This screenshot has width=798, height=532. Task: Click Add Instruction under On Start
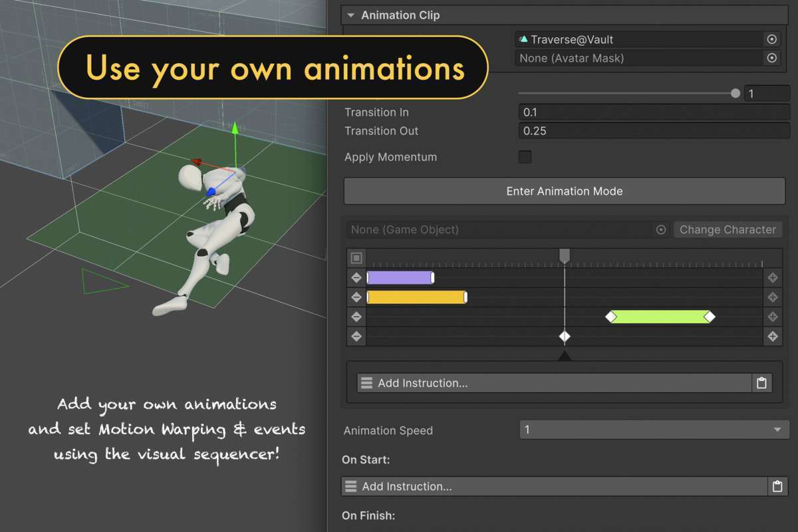554,486
